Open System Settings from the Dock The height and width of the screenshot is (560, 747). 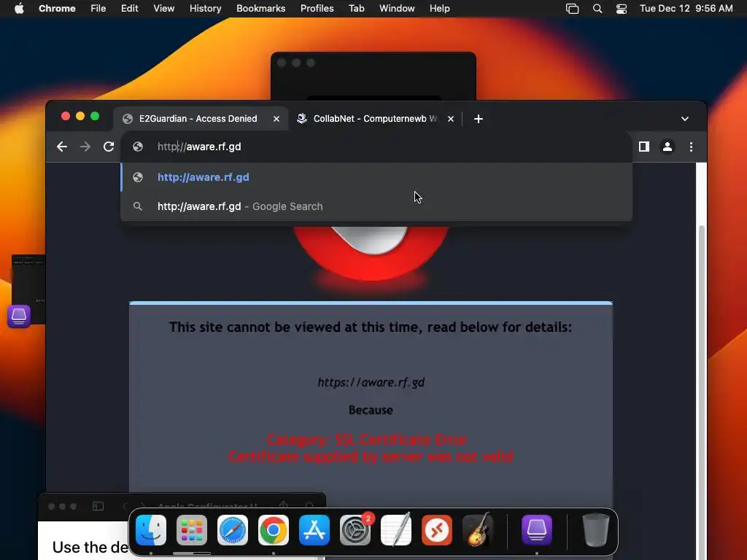[355, 530]
